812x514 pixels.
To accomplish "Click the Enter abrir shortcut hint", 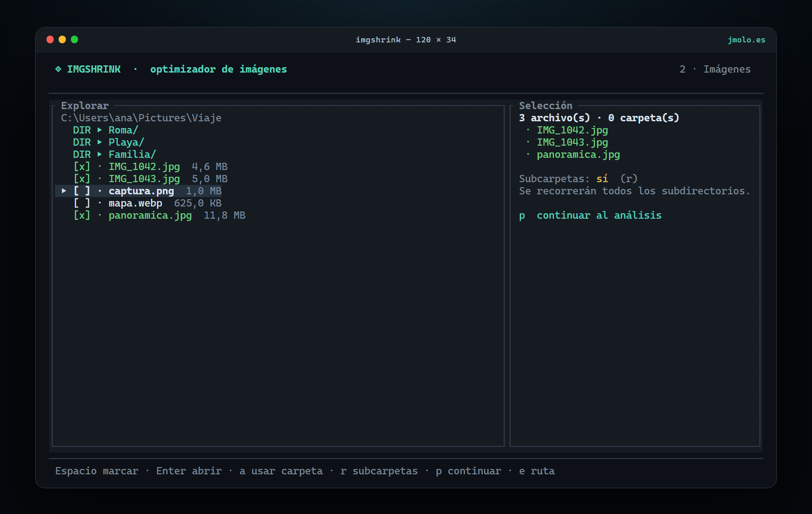I will [189, 471].
